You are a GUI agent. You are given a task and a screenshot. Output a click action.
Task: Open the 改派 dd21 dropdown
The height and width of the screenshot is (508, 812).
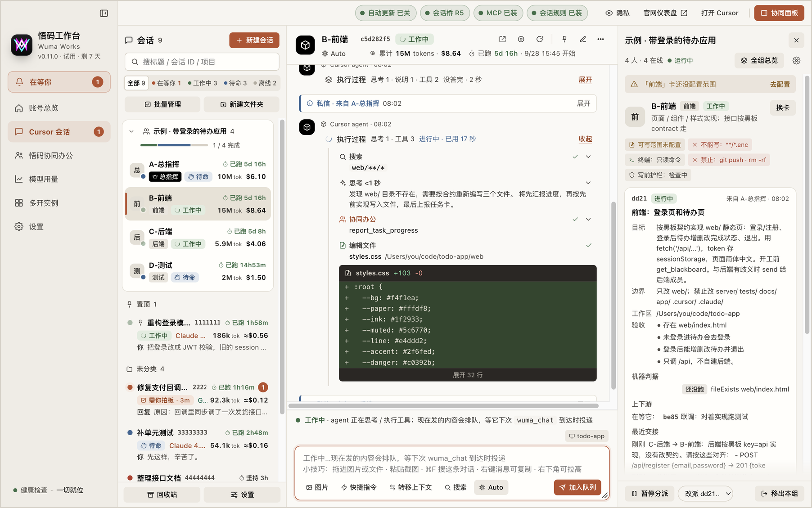(x=705, y=494)
